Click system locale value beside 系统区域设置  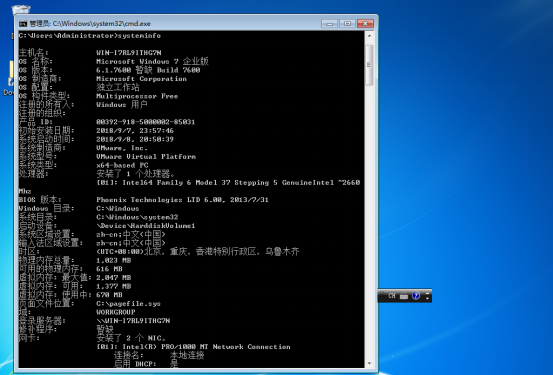pos(131,234)
